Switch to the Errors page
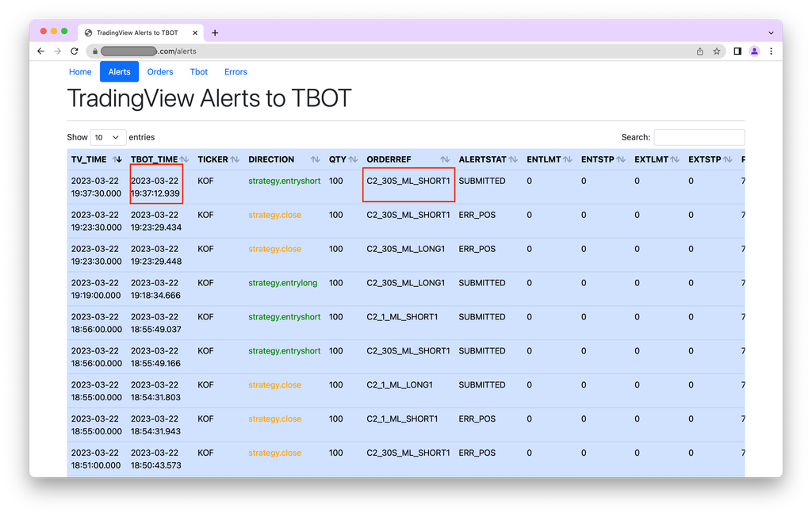The image size is (812, 516). [x=236, y=72]
